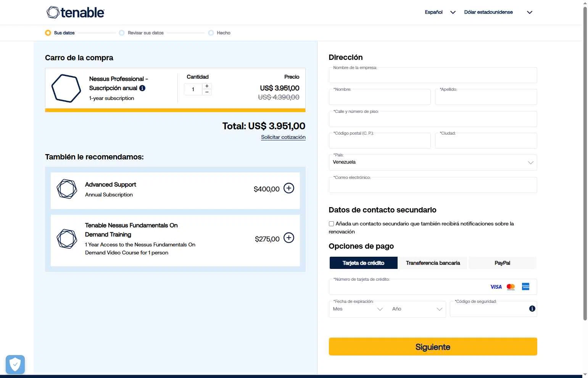This screenshot has height=378, width=588.
Task: Select the Tarjeta de crédito tab
Action: click(363, 263)
